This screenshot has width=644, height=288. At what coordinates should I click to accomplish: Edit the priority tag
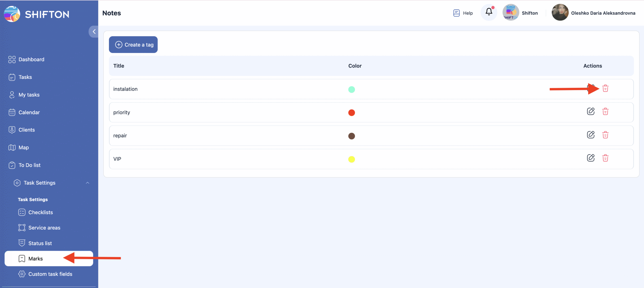coord(591,111)
